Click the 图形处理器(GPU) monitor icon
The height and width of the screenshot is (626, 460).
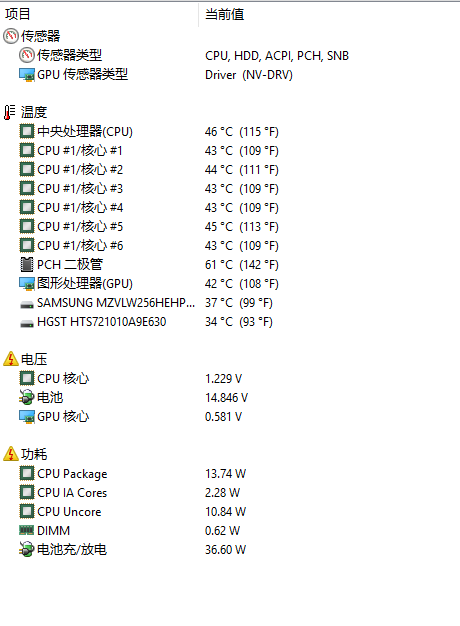tap(27, 283)
